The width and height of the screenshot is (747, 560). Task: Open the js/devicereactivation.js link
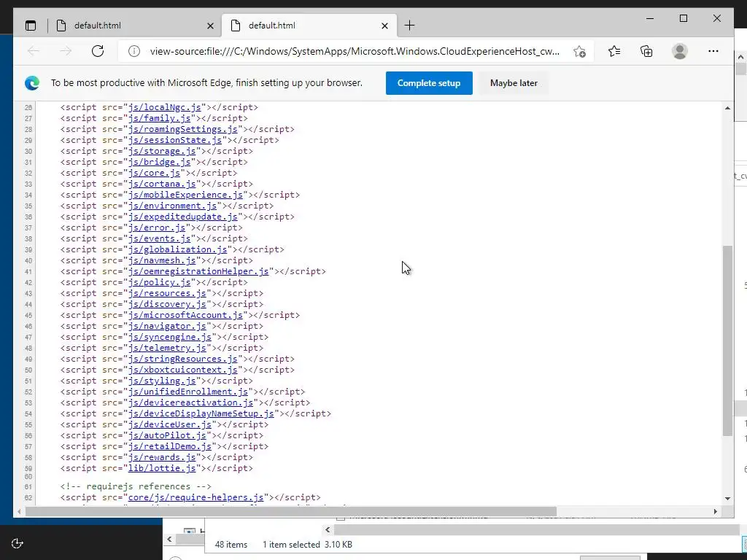190,402
